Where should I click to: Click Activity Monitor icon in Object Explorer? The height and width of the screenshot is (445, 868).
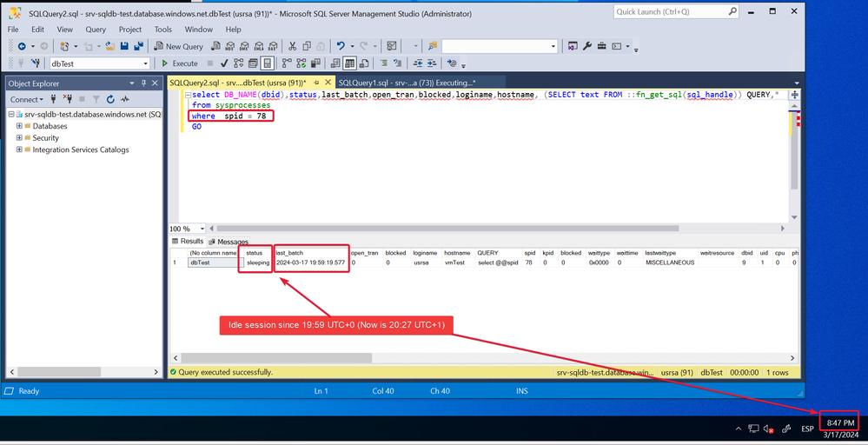[x=124, y=100]
